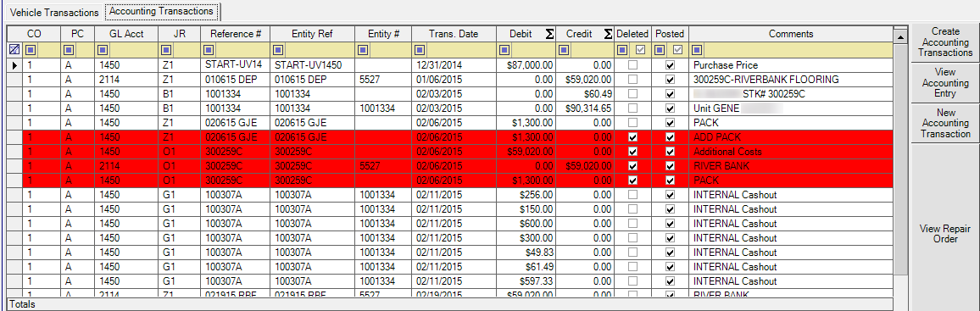Screen dimensions: 980x311
Task: Toggle Deleted checkbox on Additional Costs row
Action: pos(633,151)
